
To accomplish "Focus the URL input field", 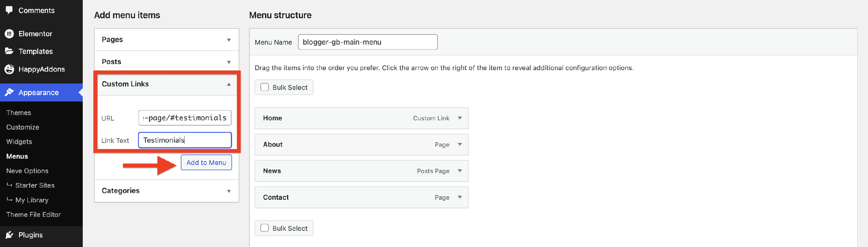I will (185, 118).
